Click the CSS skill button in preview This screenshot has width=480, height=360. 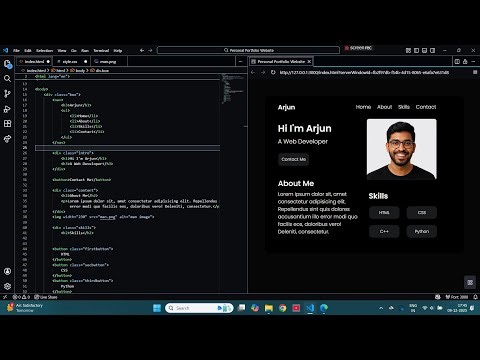(422, 213)
